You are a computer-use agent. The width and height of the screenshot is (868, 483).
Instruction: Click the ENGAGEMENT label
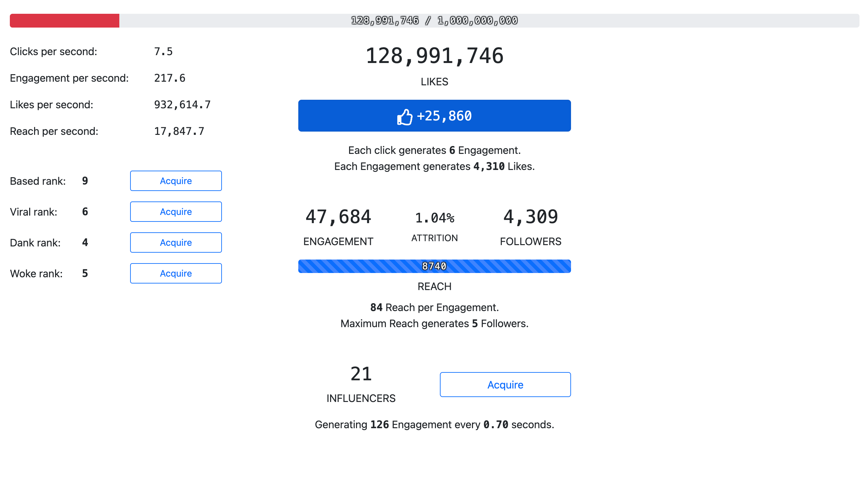click(x=338, y=241)
